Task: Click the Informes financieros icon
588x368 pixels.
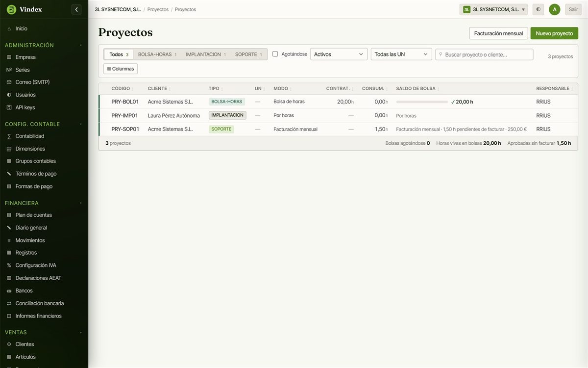Action: pos(9,316)
